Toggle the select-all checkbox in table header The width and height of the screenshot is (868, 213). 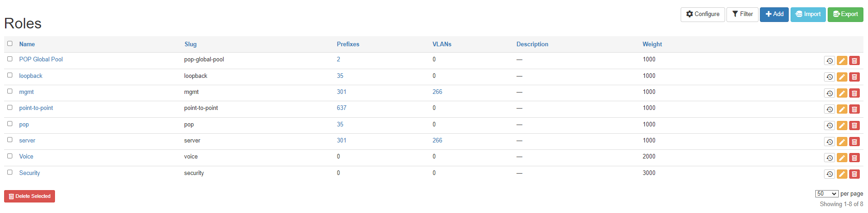point(10,44)
